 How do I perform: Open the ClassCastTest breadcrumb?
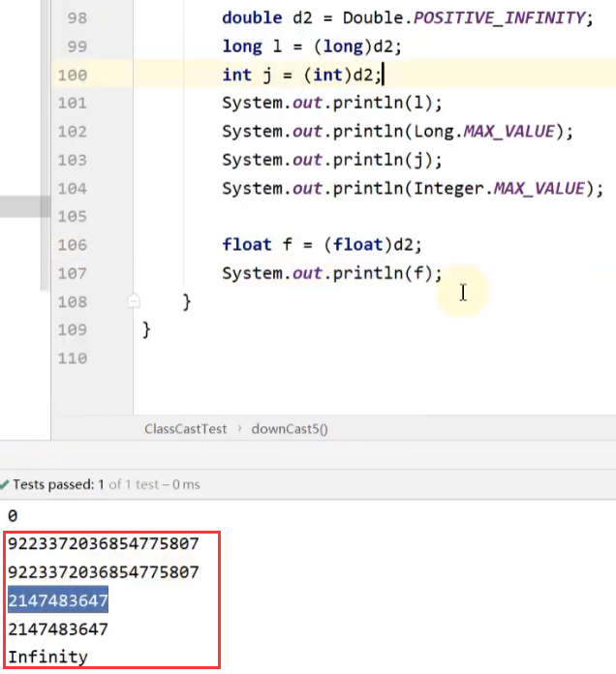tap(185, 429)
